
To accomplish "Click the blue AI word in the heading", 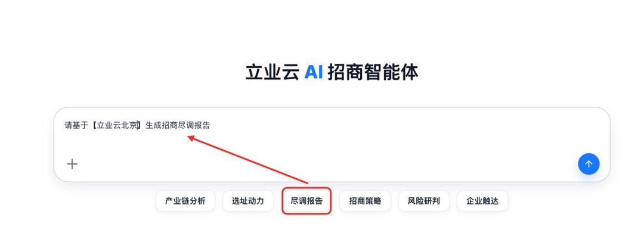I will 314,73.
